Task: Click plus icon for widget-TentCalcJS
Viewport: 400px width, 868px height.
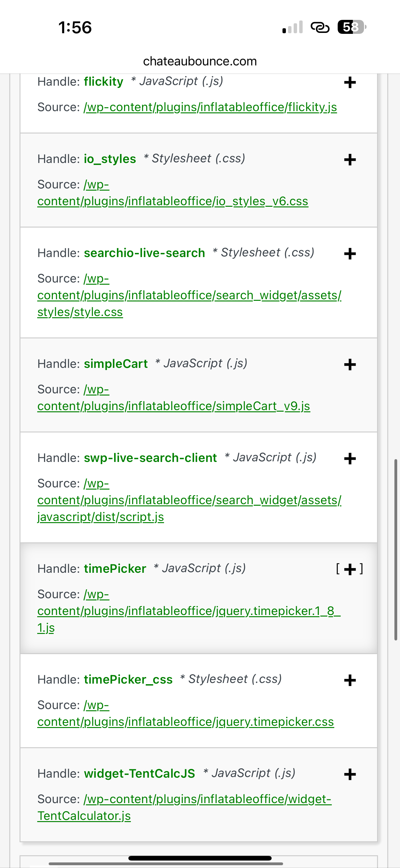Action: point(350,774)
